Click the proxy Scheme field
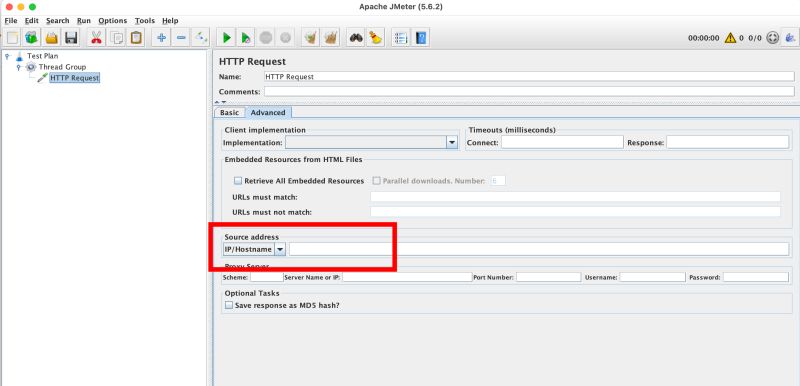The width and height of the screenshot is (800, 386). click(267, 277)
